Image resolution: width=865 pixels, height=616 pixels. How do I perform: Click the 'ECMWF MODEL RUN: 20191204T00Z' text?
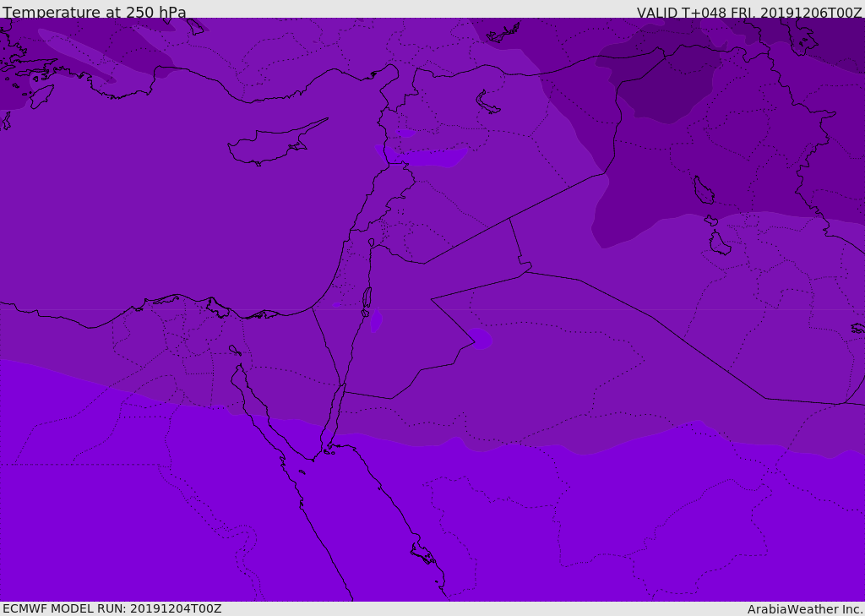tap(112, 608)
